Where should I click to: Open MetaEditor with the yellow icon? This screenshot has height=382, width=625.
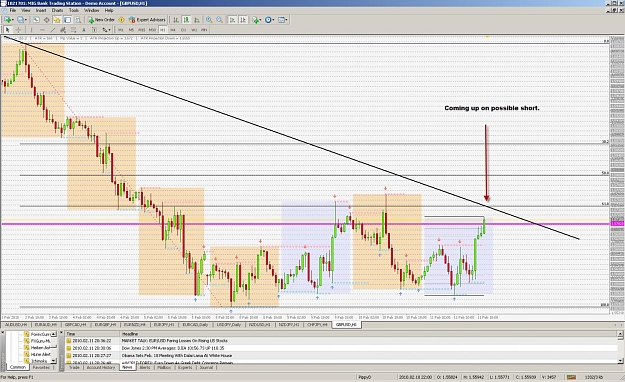[x=122, y=20]
